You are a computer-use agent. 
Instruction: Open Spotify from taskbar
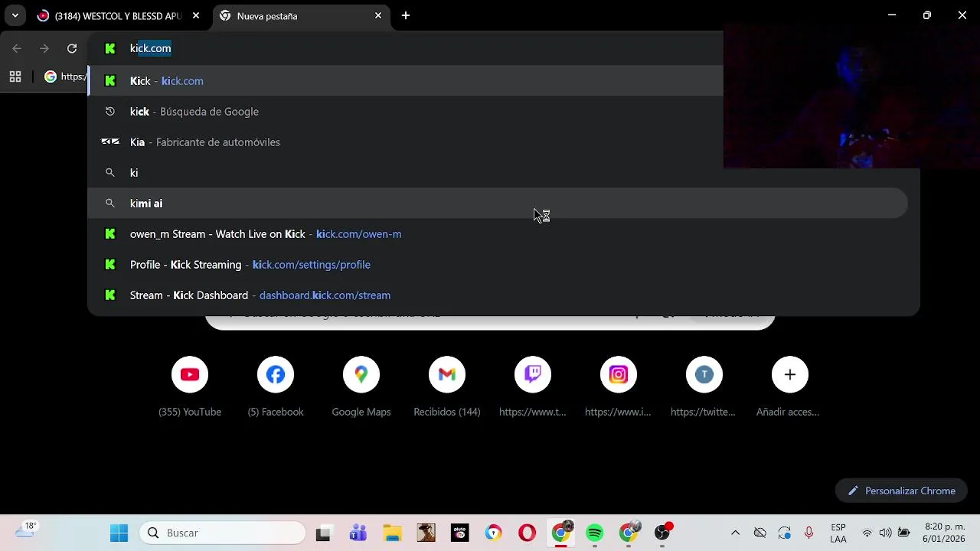click(x=595, y=533)
